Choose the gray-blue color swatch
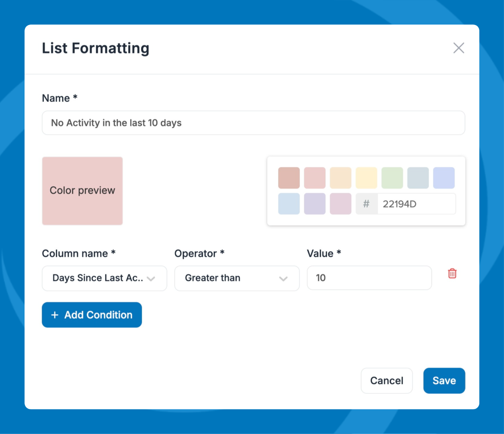The image size is (504, 434). coord(418,178)
